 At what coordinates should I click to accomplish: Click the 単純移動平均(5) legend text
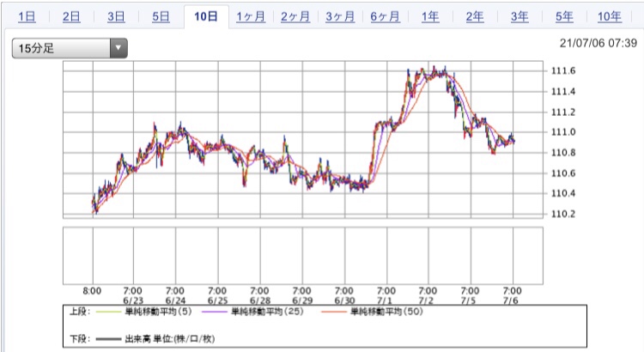(159, 312)
